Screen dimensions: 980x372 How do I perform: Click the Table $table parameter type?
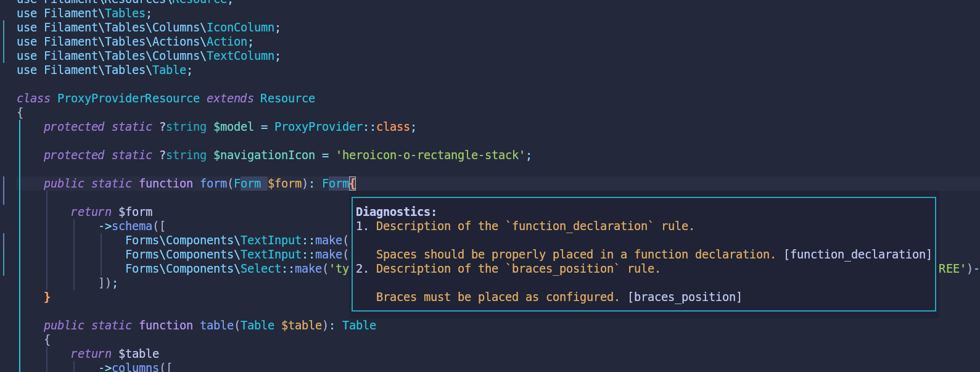point(257,326)
